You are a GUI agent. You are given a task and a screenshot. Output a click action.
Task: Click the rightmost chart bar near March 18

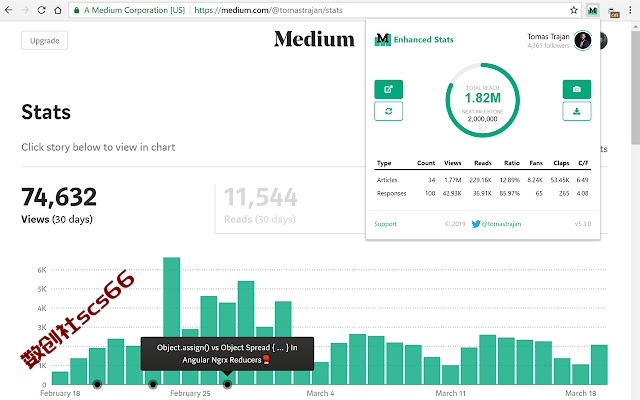[x=599, y=364]
